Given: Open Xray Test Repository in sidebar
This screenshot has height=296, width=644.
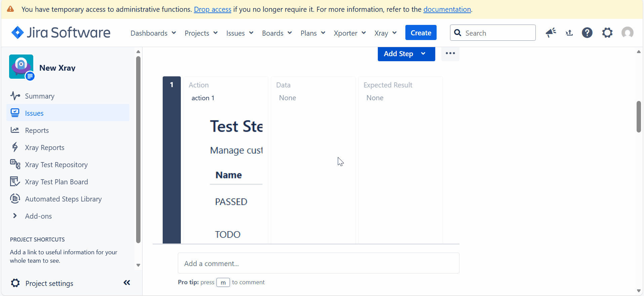Looking at the screenshot, I should (x=56, y=165).
